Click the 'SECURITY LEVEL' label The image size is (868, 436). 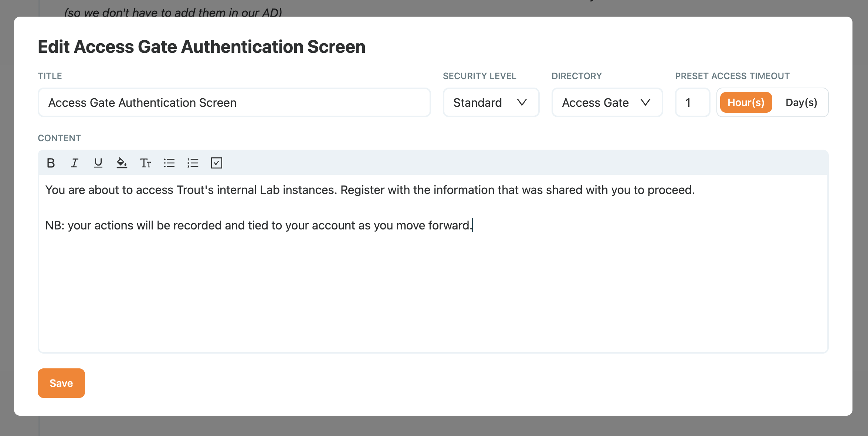coord(479,76)
